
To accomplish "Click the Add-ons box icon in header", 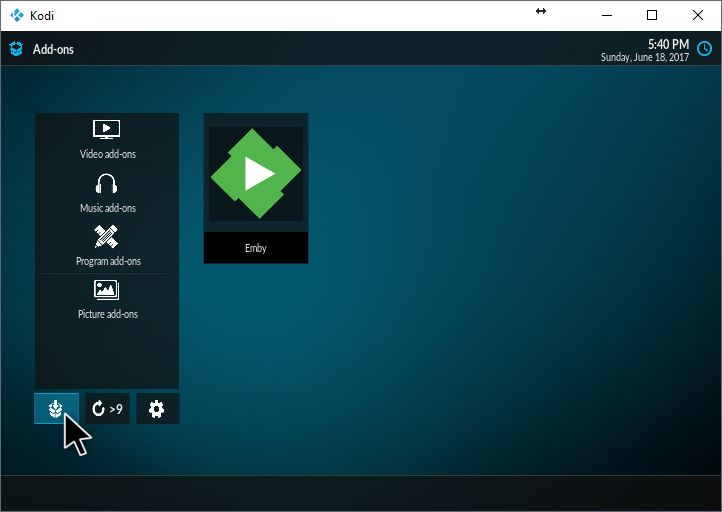I will [16, 49].
